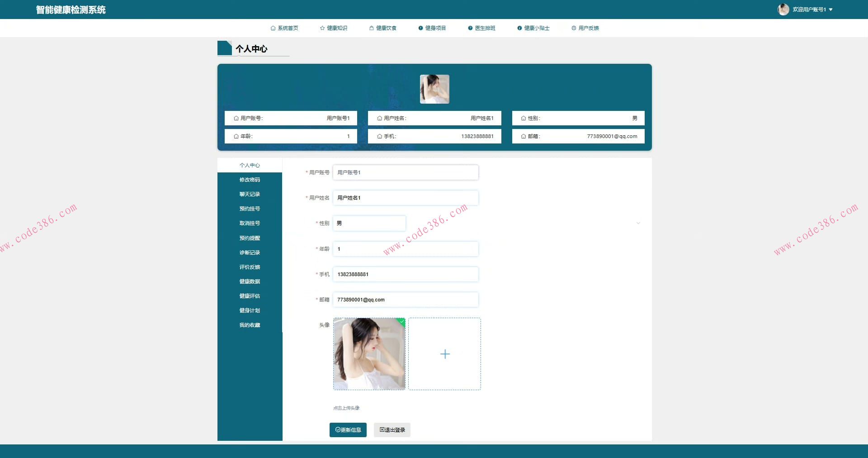
Task: Click the 系统首页 home icon
Action: [273, 28]
